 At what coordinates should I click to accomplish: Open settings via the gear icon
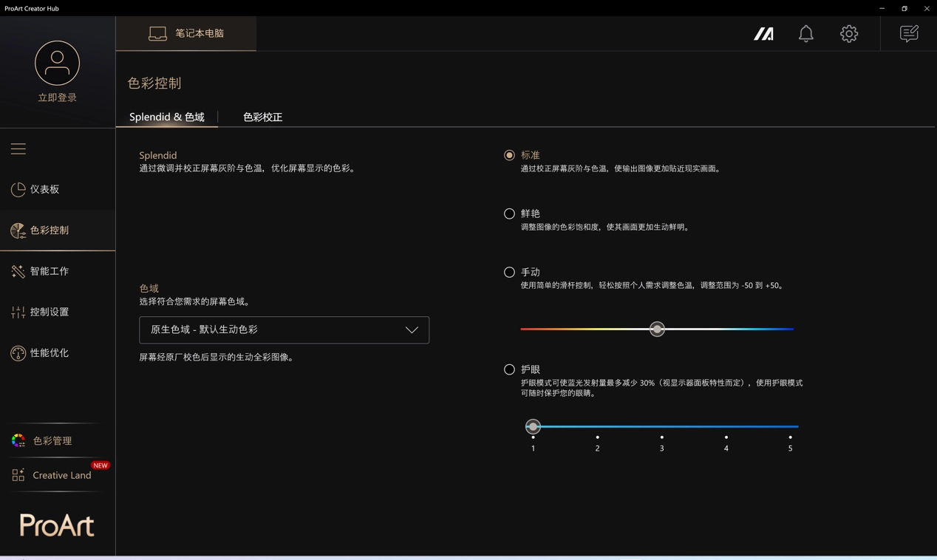pyautogui.click(x=848, y=34)
